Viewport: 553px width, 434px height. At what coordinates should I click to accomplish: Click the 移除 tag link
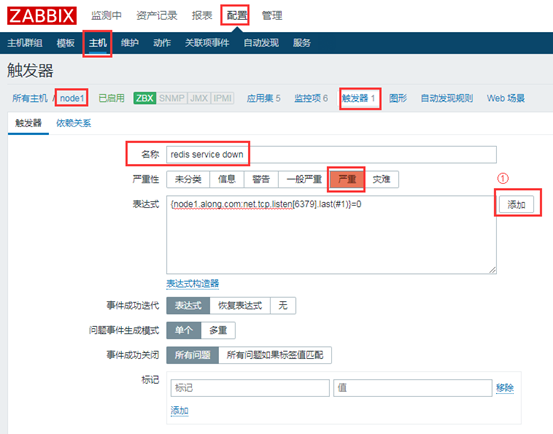pos(505,388)
